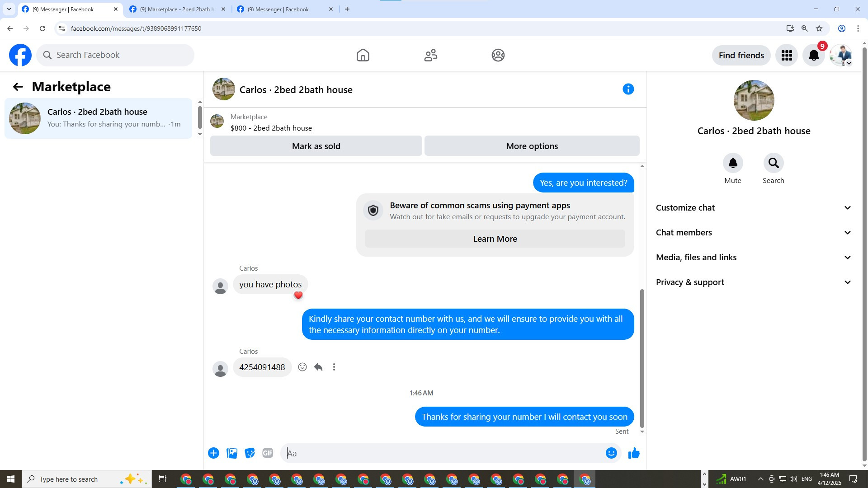The height and width of the screenshot is (488, 868).
Task: Click Mark as sold button
Action: [x=316, y=146]
